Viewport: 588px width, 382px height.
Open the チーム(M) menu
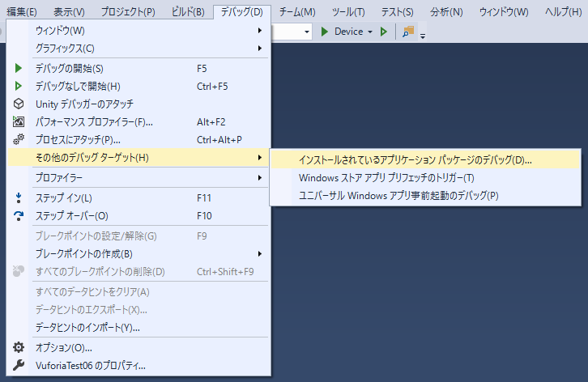tap(297, 12)
